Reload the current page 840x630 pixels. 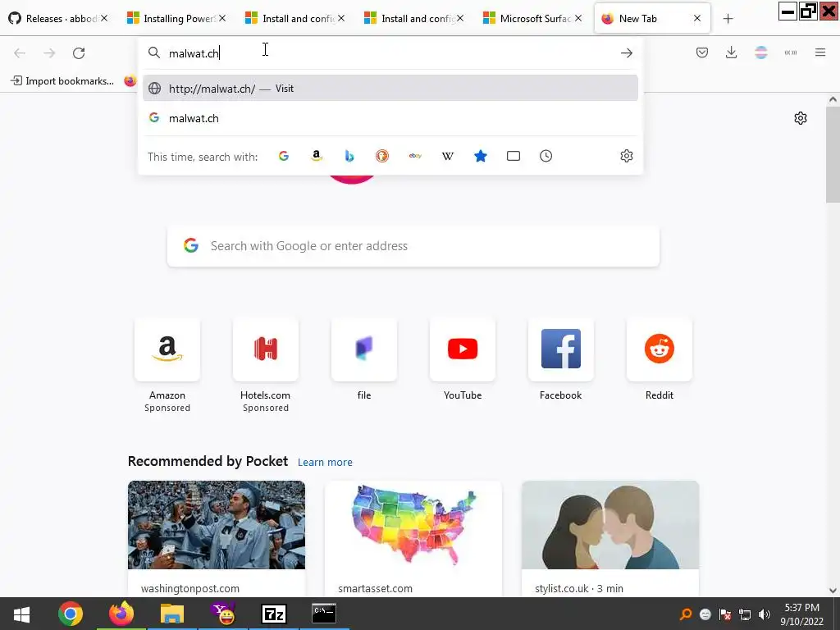[79, 53]
